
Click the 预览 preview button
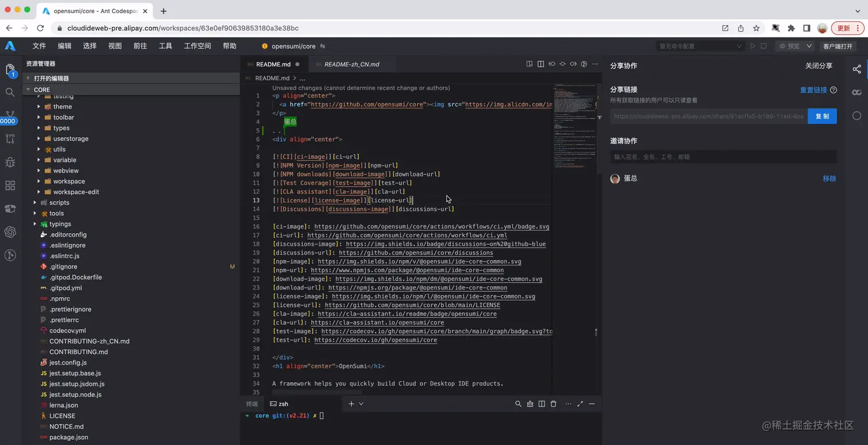click(789, 46)
